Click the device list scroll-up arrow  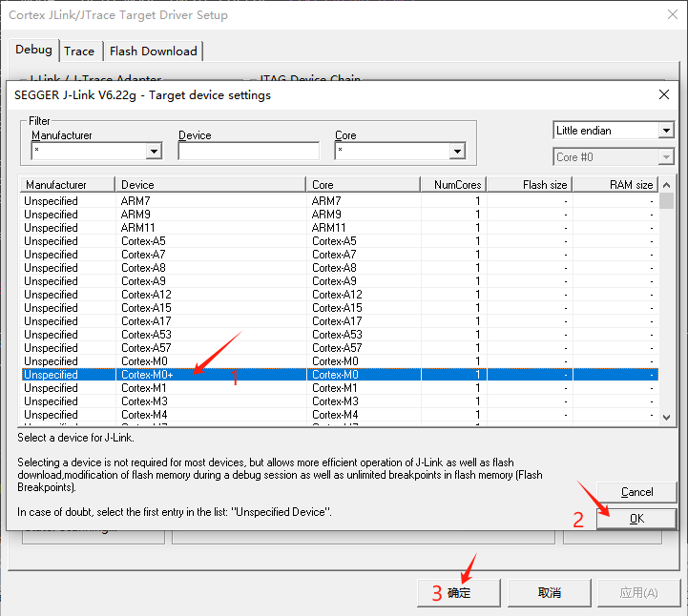click(x=666, y=185)
